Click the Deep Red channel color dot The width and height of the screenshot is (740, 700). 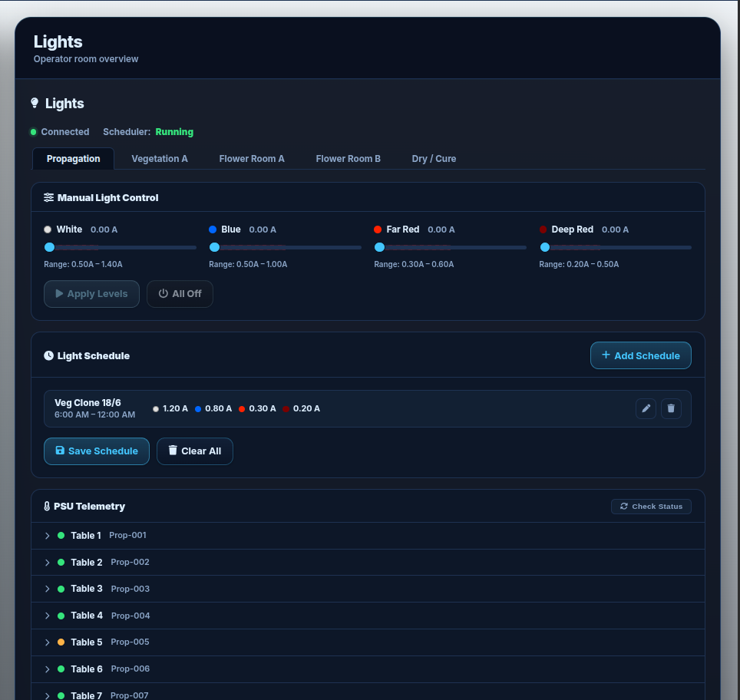(543, 229)
